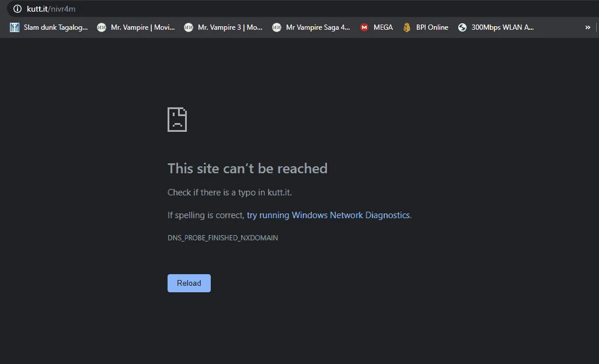
Task: Click the Slam dunk bookmark favicon
Action: tap(15, 27)
